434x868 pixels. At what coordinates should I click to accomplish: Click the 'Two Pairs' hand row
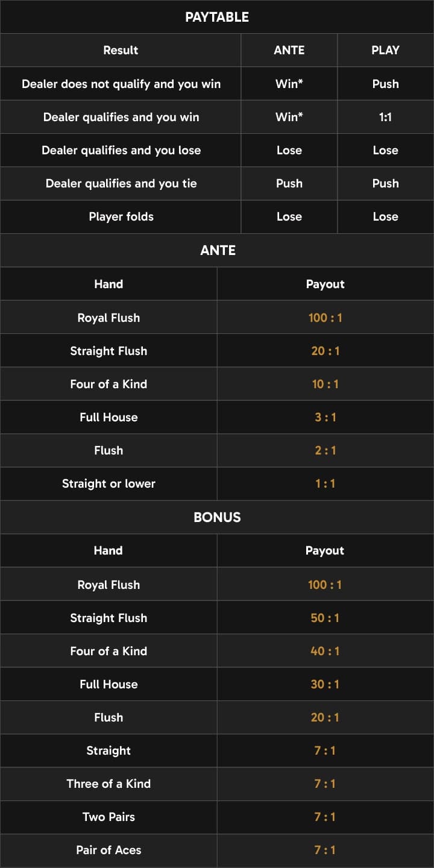[217, 817]
